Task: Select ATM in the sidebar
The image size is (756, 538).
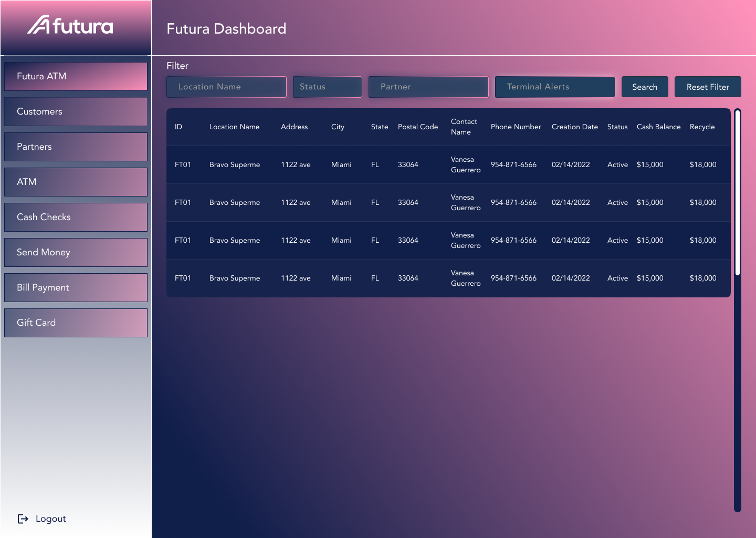Action: pyautogui.click(x=76, y=182)
